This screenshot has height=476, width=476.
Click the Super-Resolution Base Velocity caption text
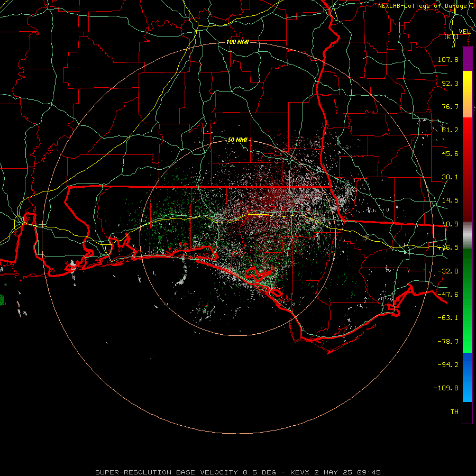(238, 472)
